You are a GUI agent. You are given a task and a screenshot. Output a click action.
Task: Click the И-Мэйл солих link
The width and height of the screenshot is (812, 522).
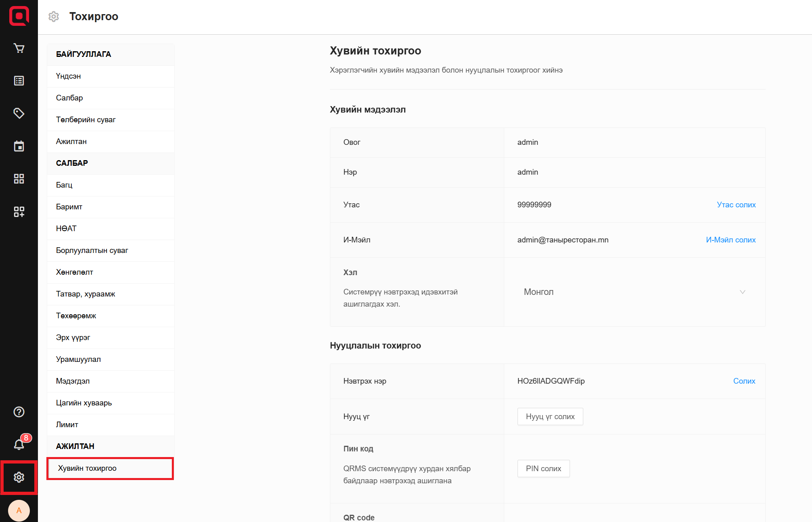[x=731, y=240]
